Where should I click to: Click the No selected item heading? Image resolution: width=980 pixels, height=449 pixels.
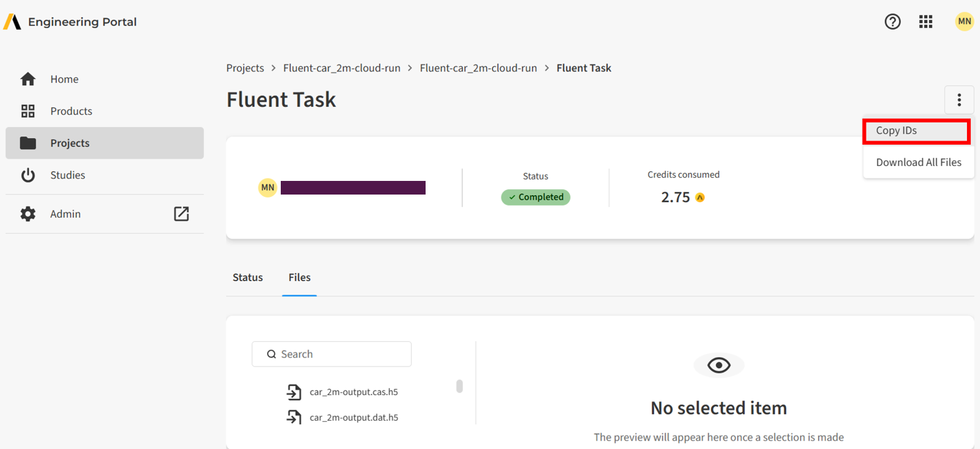[x=719, y=408]
